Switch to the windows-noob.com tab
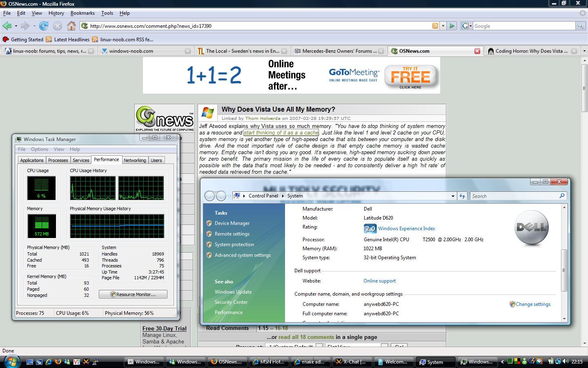This screenshot has width=588, height=368. 146,51
